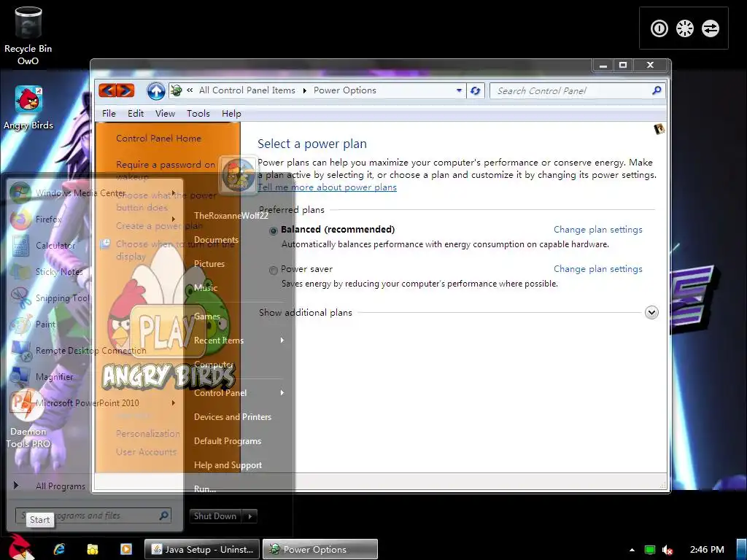The image size is (747, 560).
Task: Open the Tools menu
Action: click(x=198, y=113)
